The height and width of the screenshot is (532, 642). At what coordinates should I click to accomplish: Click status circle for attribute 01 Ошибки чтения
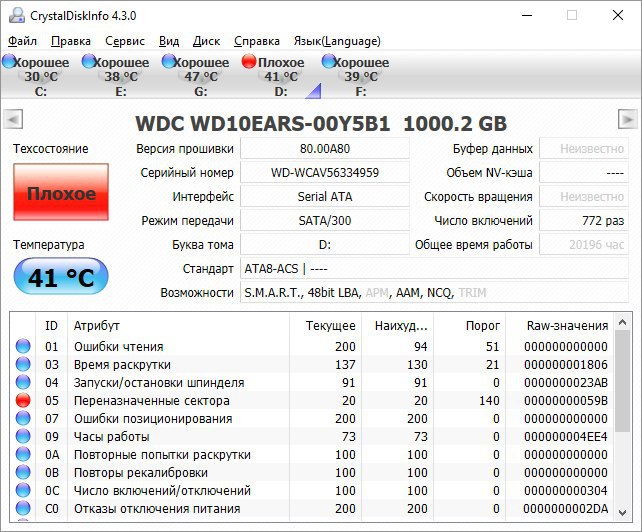pos(23,346)
